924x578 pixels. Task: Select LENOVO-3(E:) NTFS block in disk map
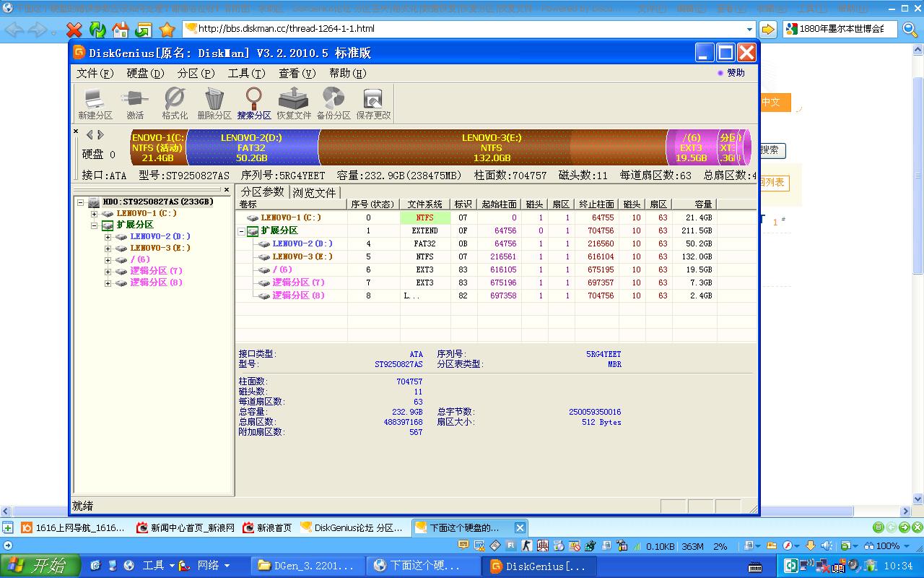tap(492, 147)
